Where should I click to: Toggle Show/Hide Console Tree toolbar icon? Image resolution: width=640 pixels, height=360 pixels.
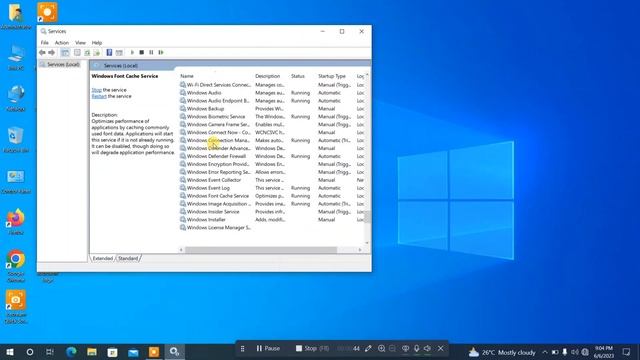pos(65,53)
